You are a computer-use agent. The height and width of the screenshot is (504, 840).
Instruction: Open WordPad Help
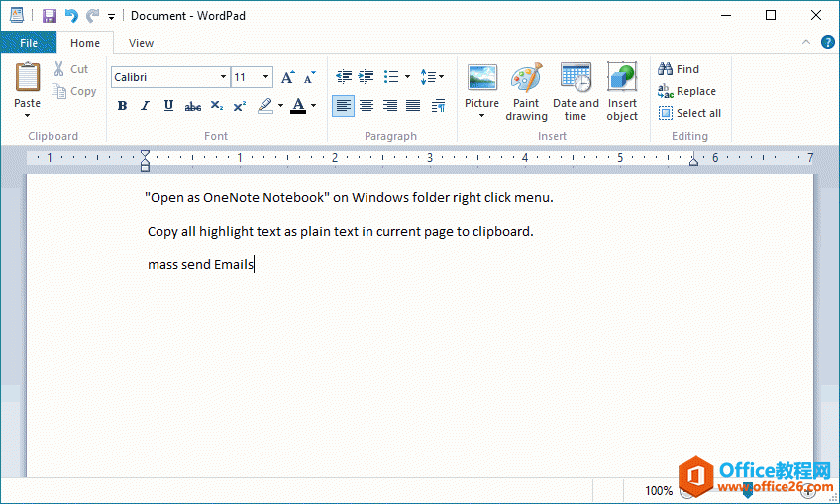828,42
